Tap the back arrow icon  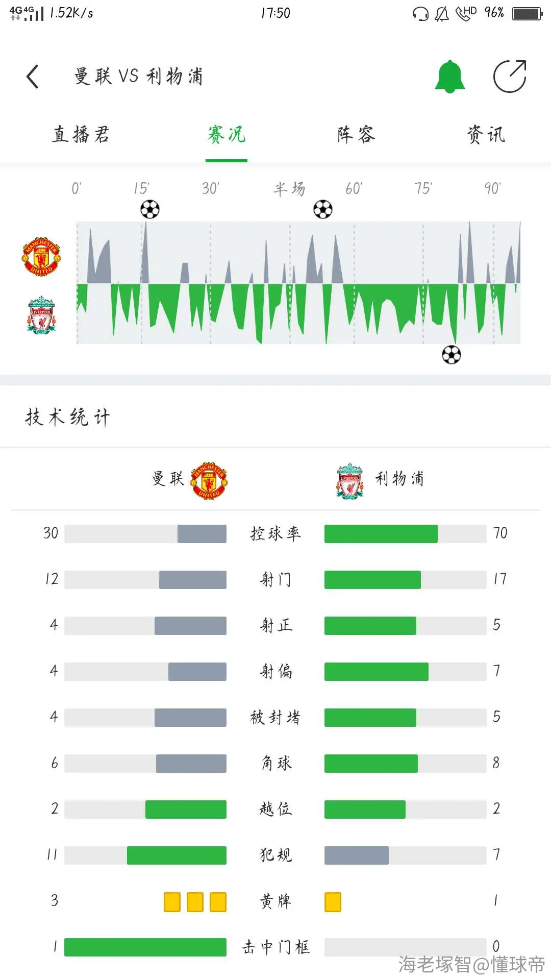click(x=33, y=77)
